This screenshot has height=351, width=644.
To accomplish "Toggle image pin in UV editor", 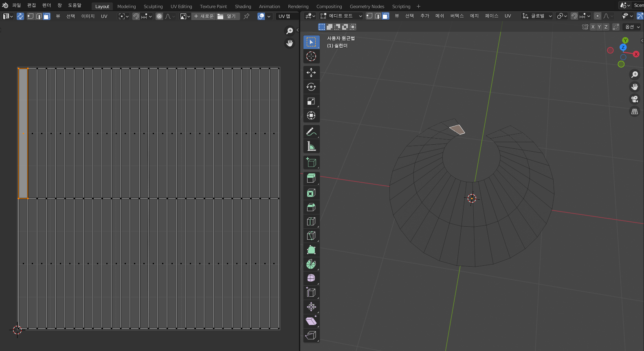I will tap(246, 16).
